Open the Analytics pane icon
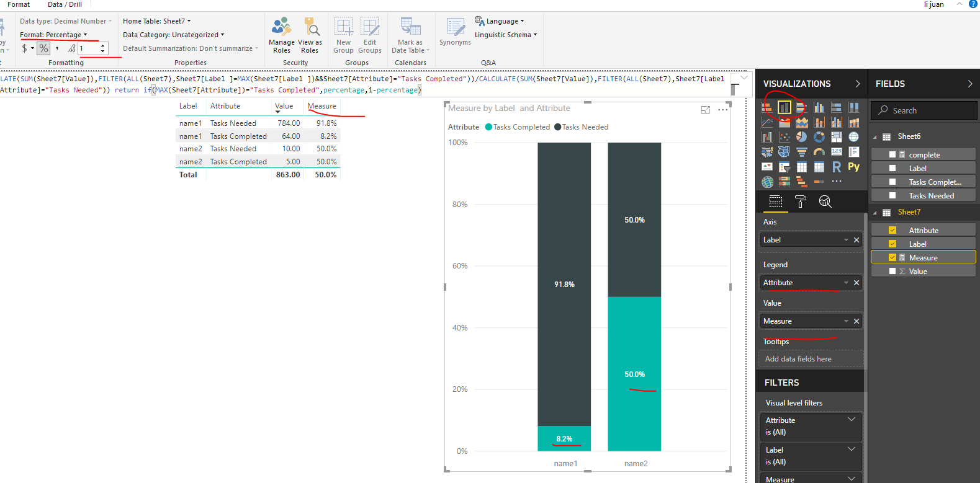 [x=825, y=202]
